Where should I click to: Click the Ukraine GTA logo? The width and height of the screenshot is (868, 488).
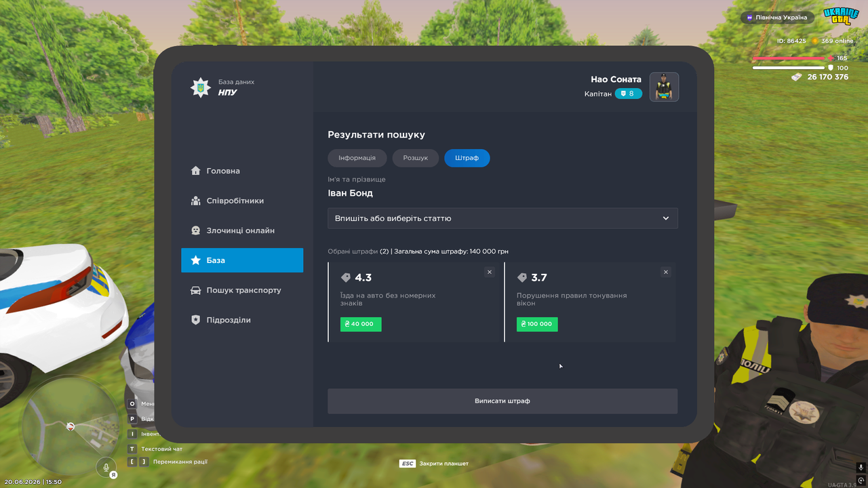coord(841,16)
